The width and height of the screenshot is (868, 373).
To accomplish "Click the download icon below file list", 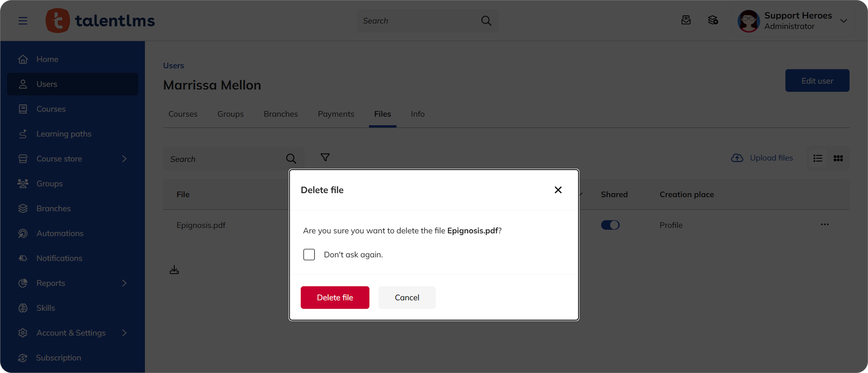I will pos(174,270).
